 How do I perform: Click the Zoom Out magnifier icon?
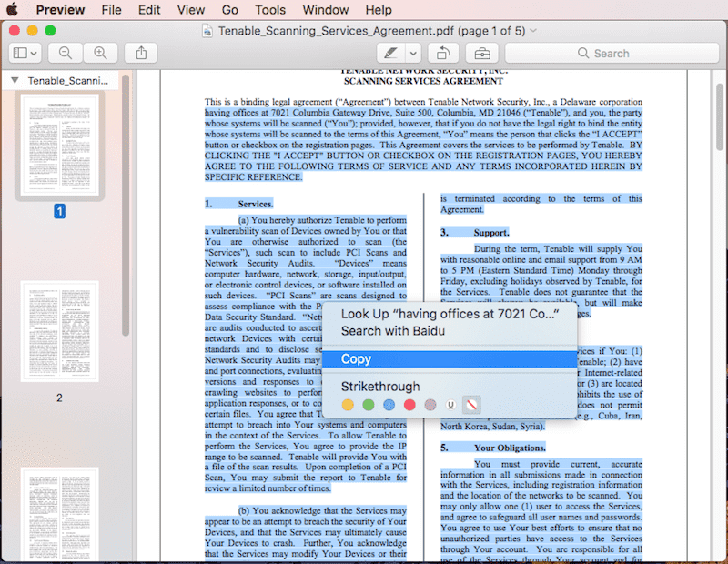coord(66,53)
